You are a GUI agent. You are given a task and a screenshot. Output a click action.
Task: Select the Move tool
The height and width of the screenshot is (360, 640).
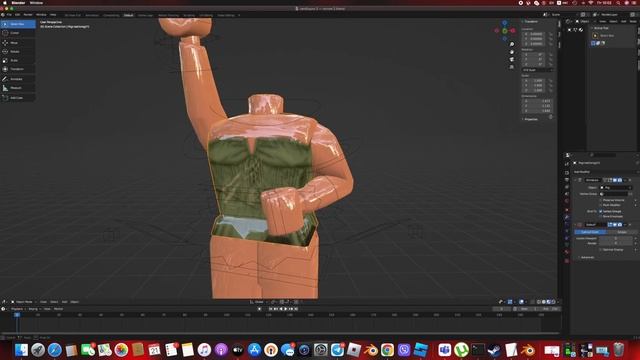pos(18,43)
